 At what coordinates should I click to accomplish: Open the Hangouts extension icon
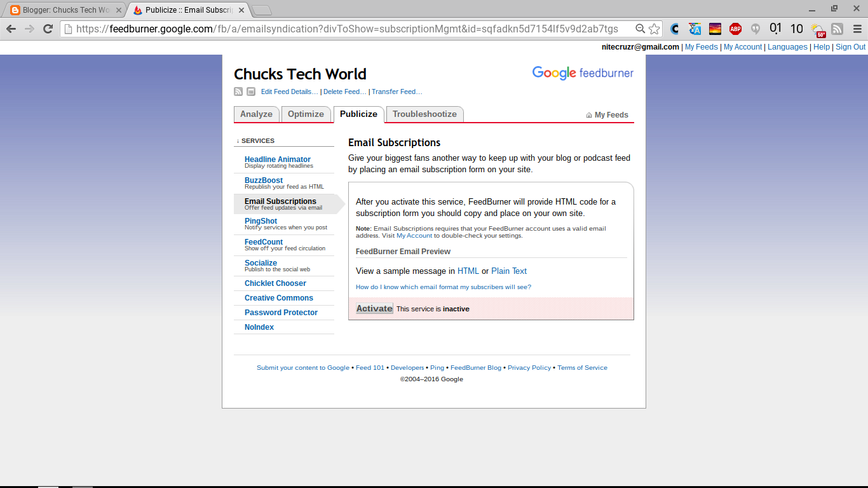point(756,29)
